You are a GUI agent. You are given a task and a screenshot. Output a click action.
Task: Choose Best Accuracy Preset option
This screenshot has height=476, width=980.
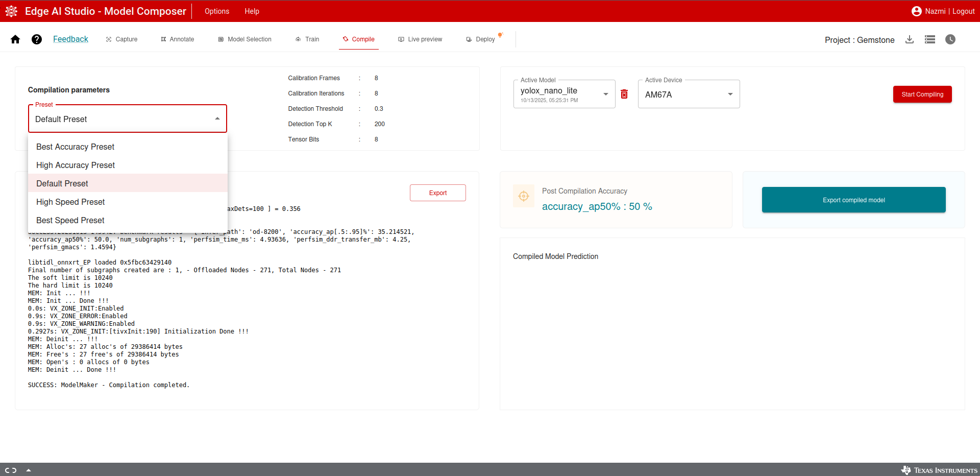tap(128, 147)
